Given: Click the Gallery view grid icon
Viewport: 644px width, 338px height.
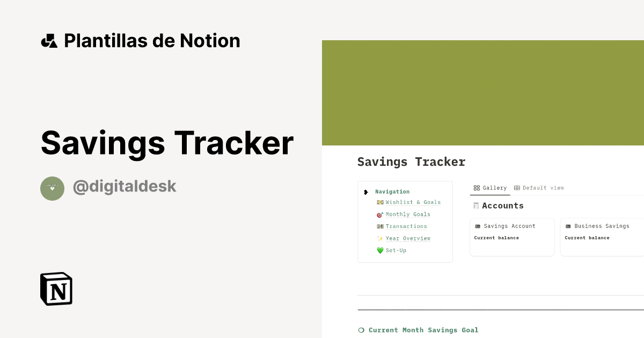Looking at the screenshot, I should tap(477, 188).
